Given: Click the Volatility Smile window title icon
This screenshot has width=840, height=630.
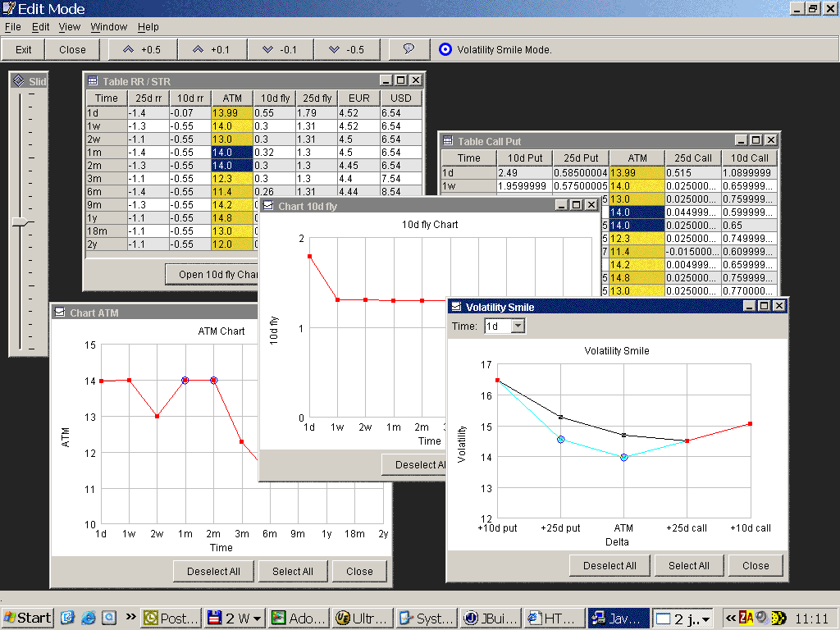Looking at the screenshot, I should 456,307.
